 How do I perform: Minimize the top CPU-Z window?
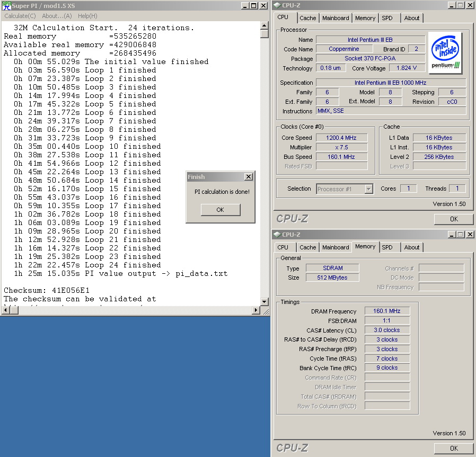[452, 5]
